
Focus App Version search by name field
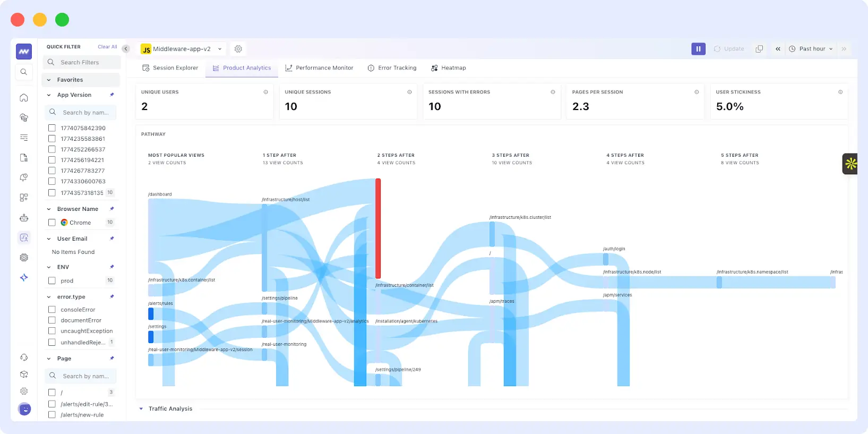[x=81, y=113]
